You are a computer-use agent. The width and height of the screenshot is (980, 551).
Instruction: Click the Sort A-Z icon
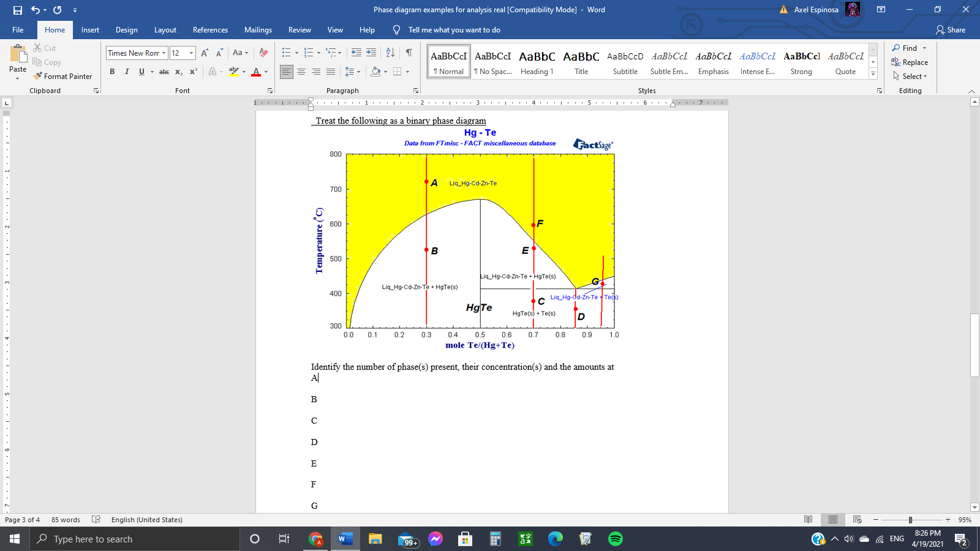(x=390, y=53)
